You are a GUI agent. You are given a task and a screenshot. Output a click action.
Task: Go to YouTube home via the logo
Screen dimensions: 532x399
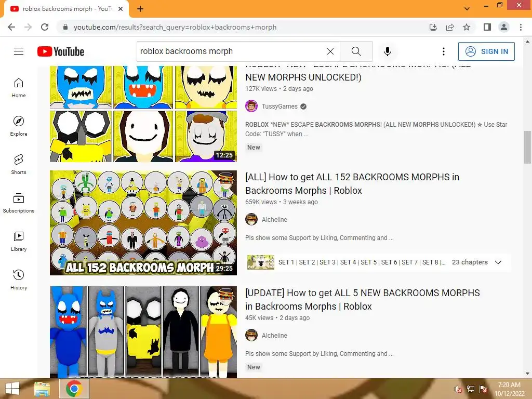(61, 51)
